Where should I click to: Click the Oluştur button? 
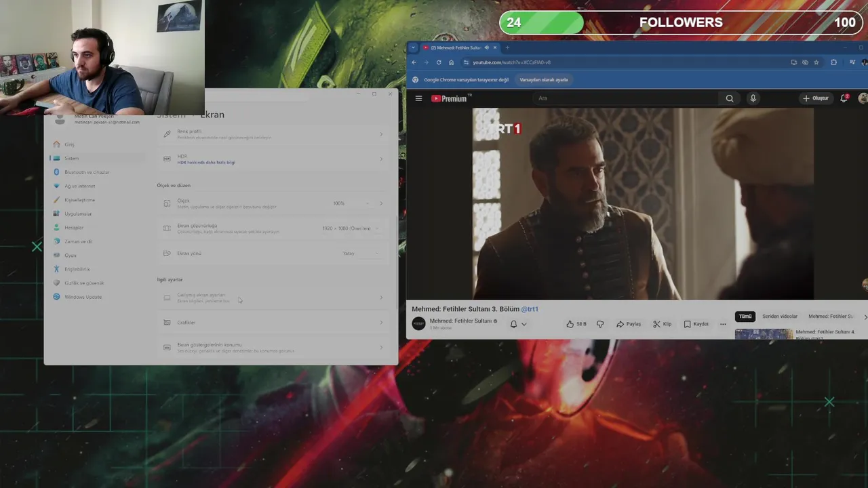coord(816,98)
